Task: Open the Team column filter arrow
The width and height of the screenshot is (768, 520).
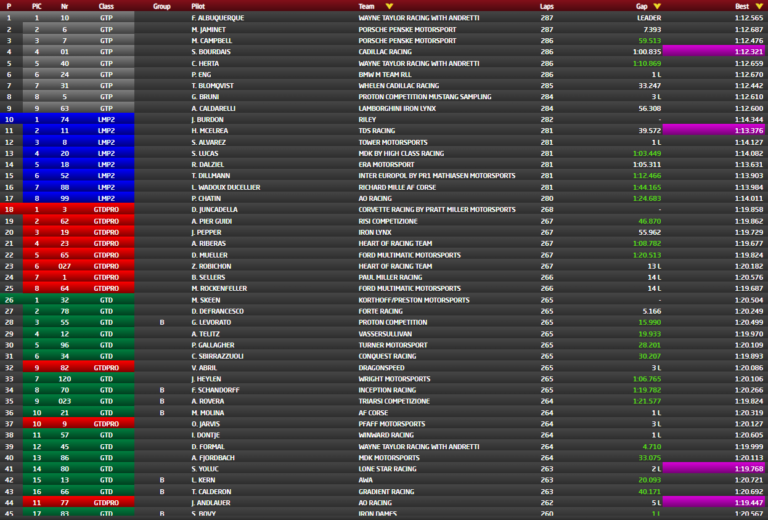Action: click(x=389, y=6)
